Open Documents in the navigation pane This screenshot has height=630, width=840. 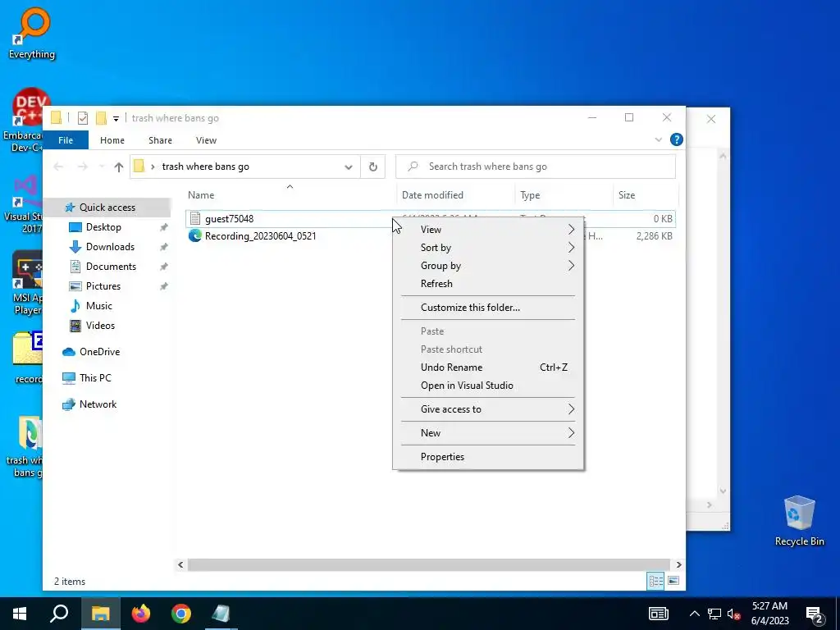point(111,267)
